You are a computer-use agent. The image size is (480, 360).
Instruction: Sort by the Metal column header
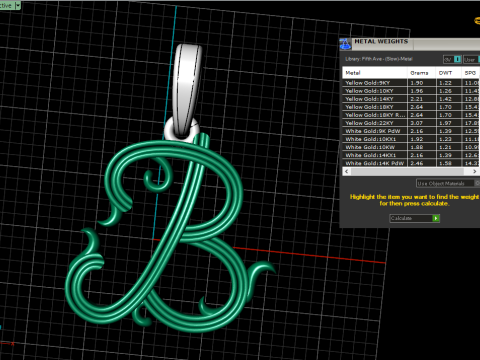coord(375,73)
